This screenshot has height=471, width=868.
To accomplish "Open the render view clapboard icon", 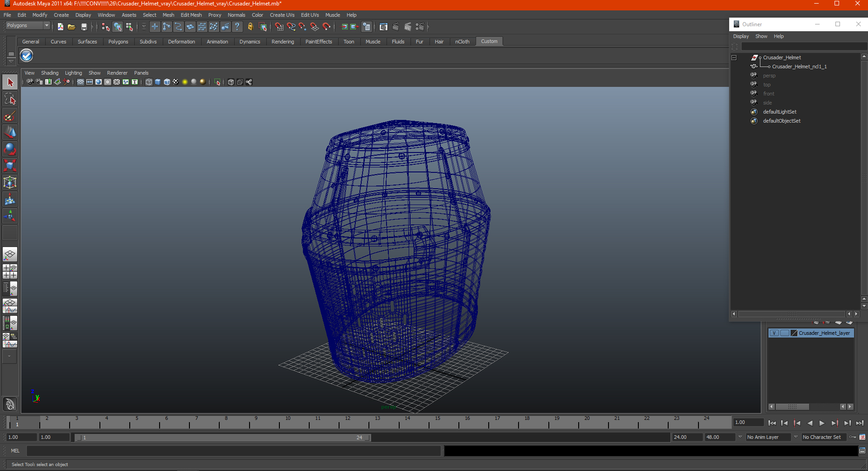I will click(x=383, y=27).
